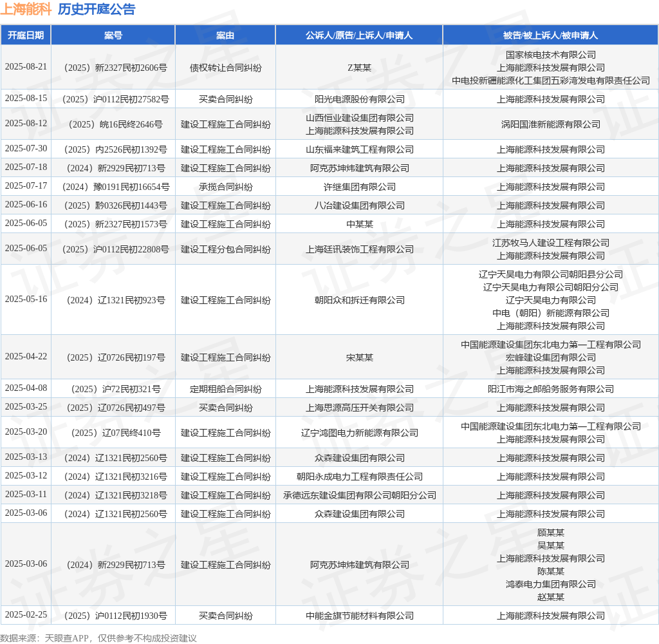Click defendant 顾某某
659x644 pixels.
click(551, 533)
